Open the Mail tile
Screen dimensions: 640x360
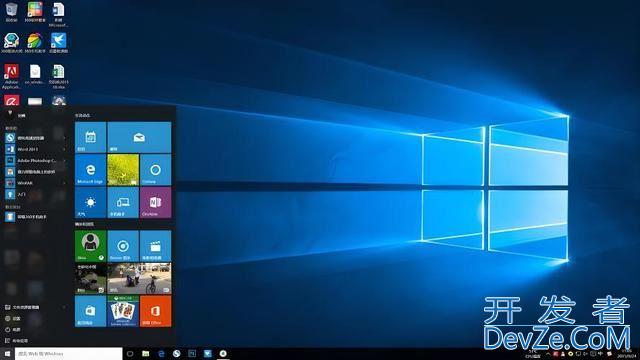pyautogui.click(x=139, y=137)
